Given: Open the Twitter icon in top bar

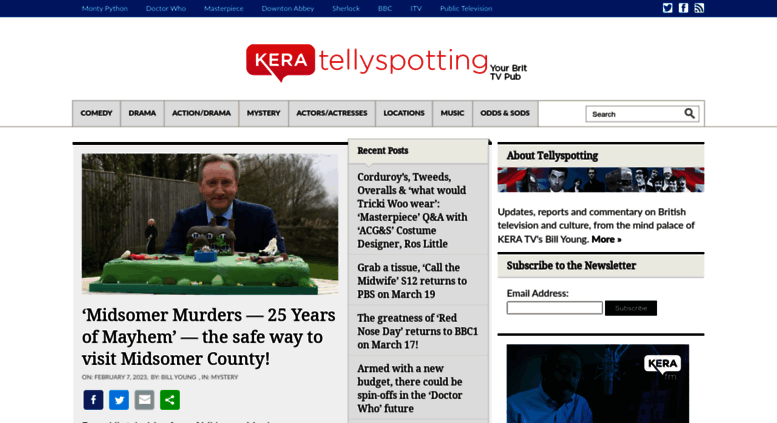Looking at the screenshot, I should pyautogui.click(x=667, y=8).
